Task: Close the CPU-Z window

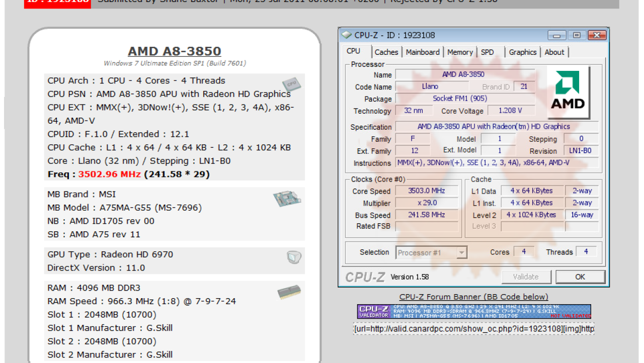Action: [x=597, y=35]
